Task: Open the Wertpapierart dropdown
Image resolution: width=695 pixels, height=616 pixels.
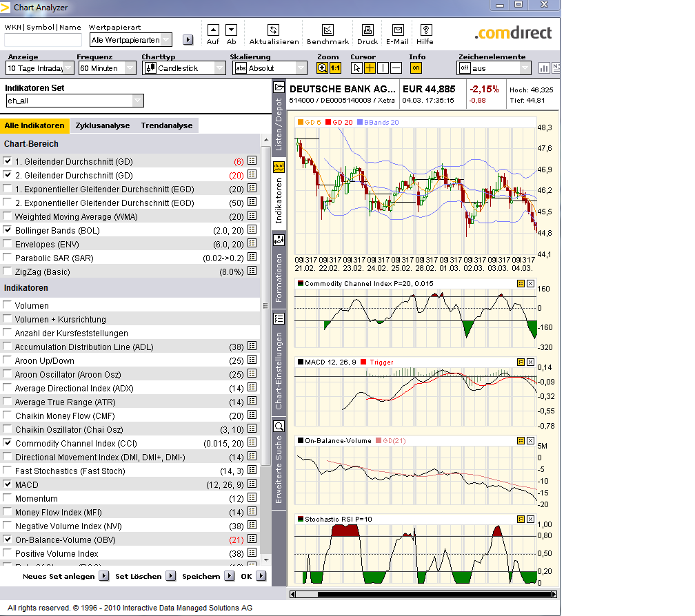Action: [x=130, y=40]
